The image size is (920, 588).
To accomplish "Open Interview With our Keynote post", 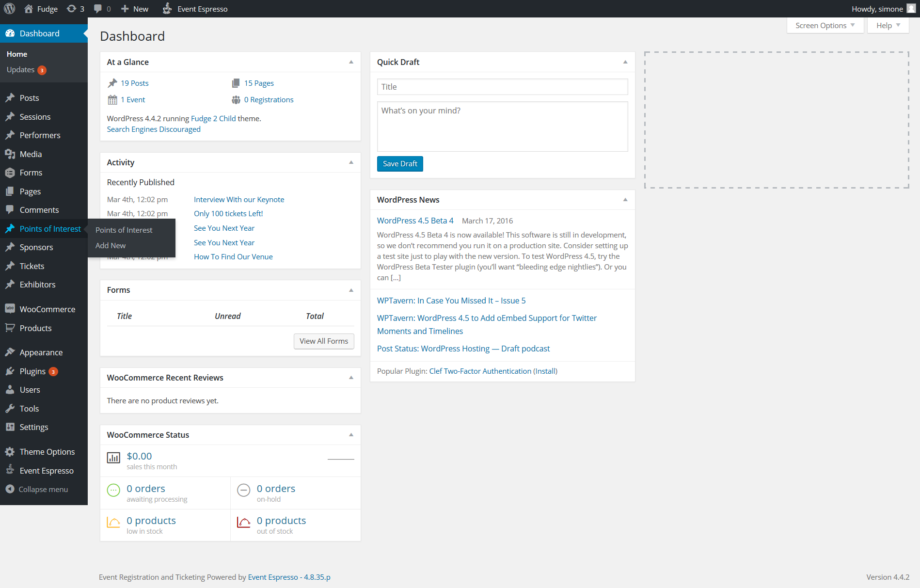I will pyautogui.click(x=239, y=200).
